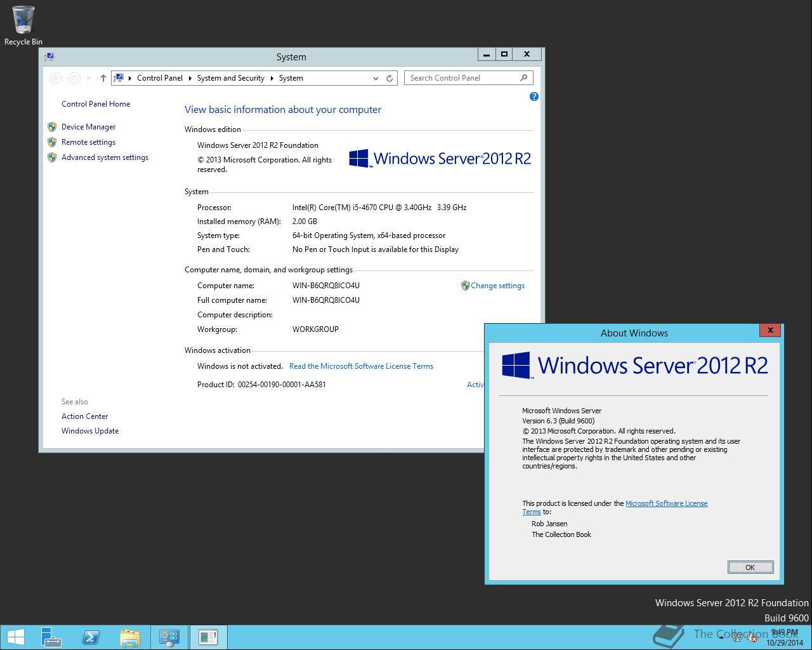Open recent locations dropdown arrow

click(88, 78)
